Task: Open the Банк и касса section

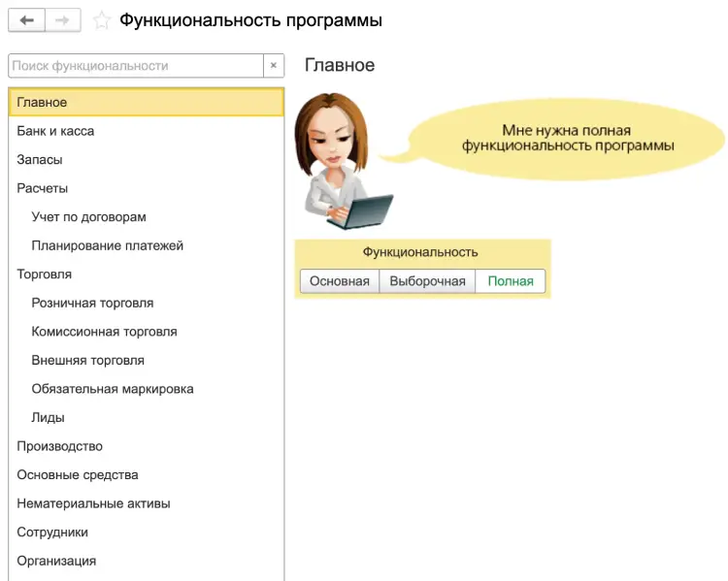Action: [x=55, y=131]
